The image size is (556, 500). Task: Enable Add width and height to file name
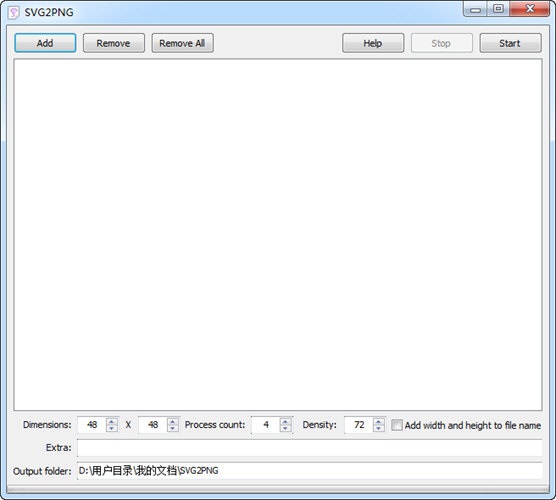[397, 425]
